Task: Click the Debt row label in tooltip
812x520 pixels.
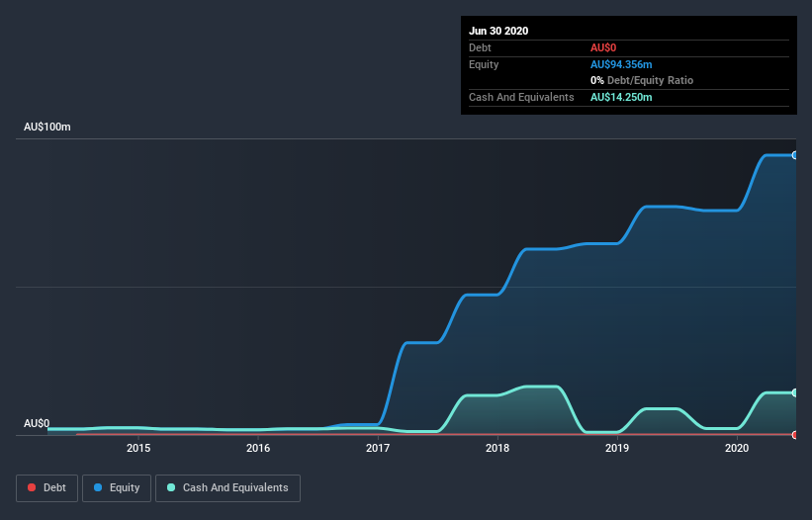Action: tap(480, 47)
